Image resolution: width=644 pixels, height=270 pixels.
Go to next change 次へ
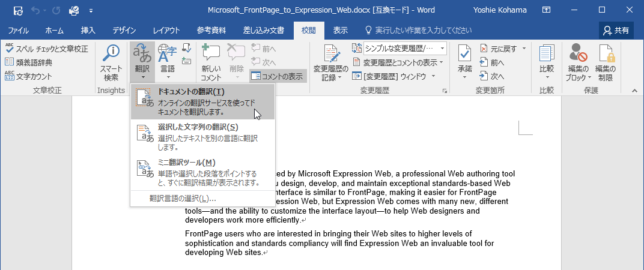pos(492,76)
